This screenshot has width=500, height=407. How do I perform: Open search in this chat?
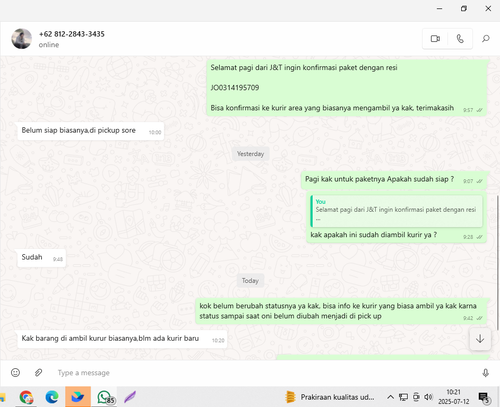click(486, 39)
